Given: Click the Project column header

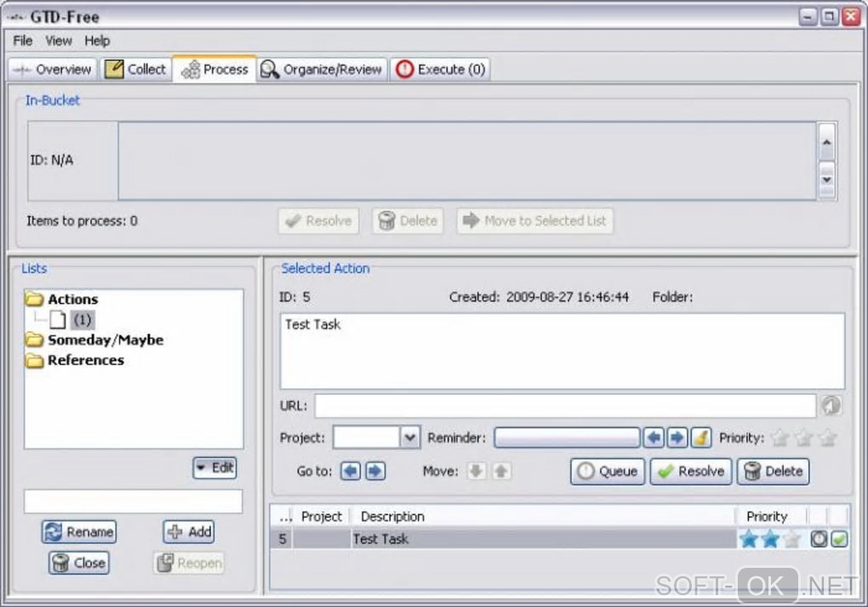Looking at the screenshot, I should pyautogui.click(x=321, y=516).
